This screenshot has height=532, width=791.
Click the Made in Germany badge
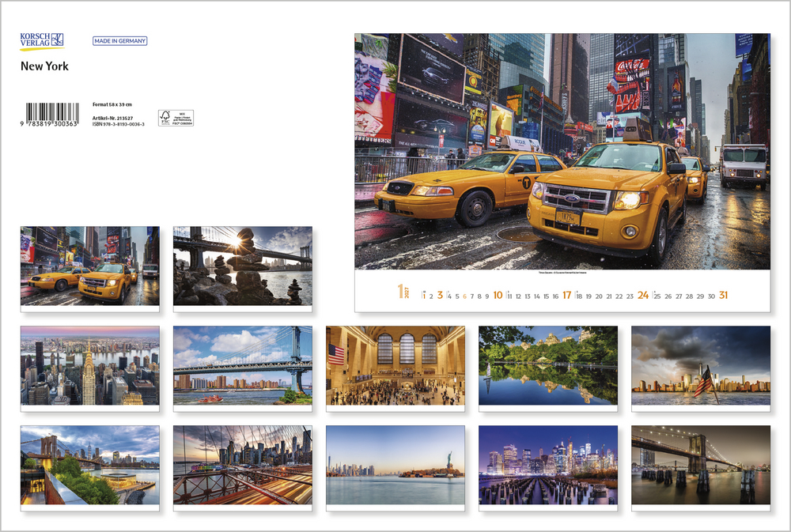[119, 41]
